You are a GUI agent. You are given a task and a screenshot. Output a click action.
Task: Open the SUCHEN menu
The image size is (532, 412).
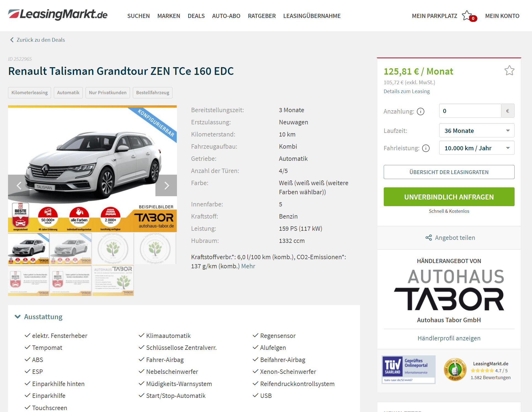click(x=138, y=16)
